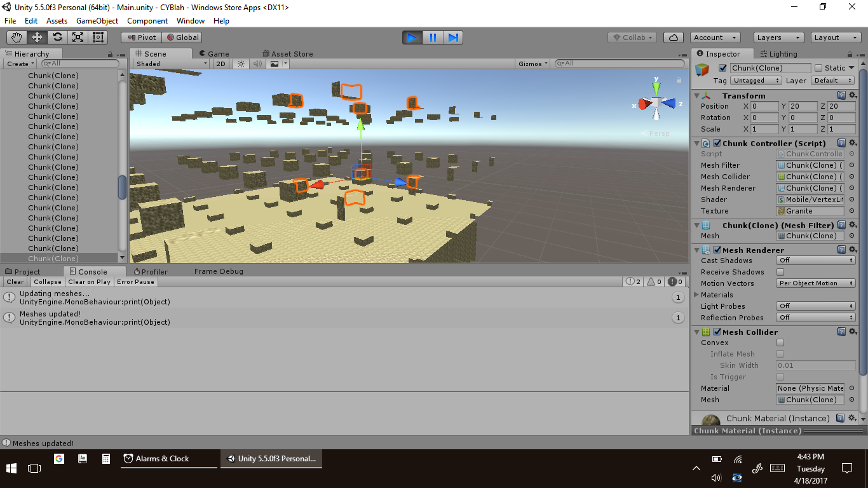Enable Convex checkbox in Mesh Collider

[x=780, y=342]
